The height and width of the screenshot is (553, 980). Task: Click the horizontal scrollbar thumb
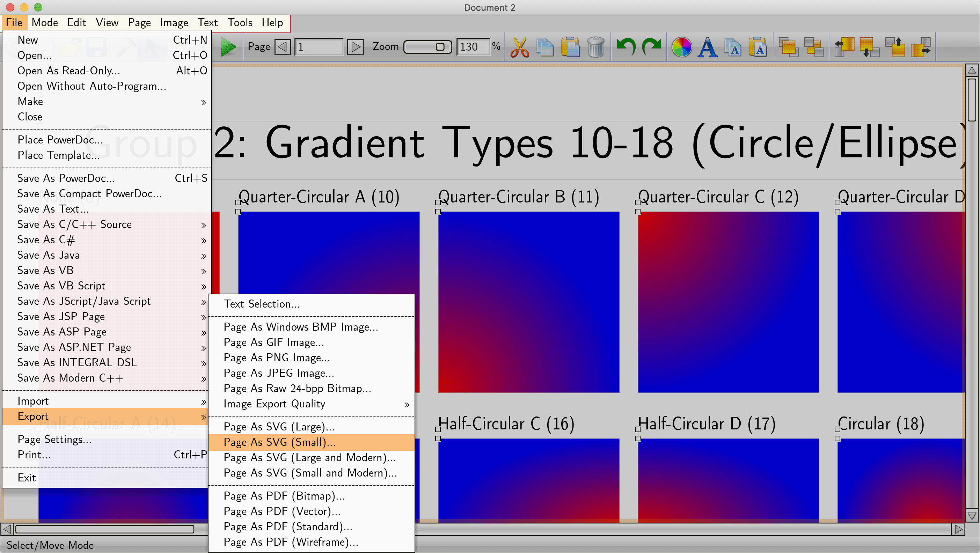[105, 529]
